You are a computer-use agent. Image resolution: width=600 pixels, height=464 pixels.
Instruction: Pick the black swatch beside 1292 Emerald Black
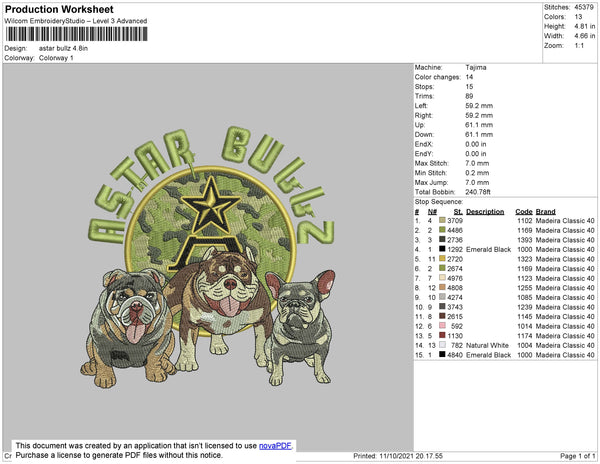442,249
